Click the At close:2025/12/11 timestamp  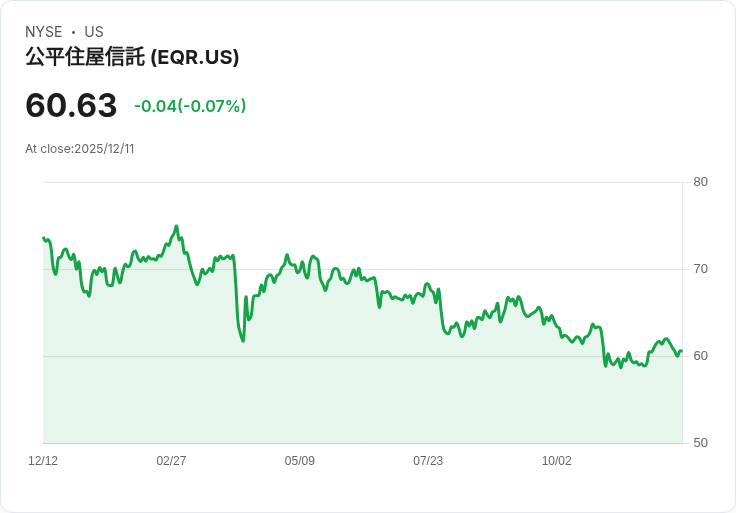[x=80, y=149]
